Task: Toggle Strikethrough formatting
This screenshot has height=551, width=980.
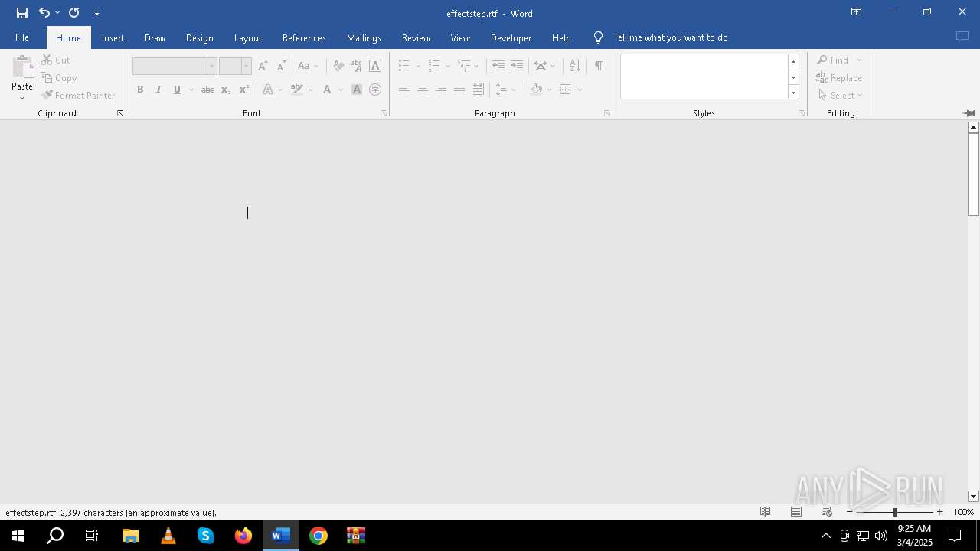Action: 207,90
